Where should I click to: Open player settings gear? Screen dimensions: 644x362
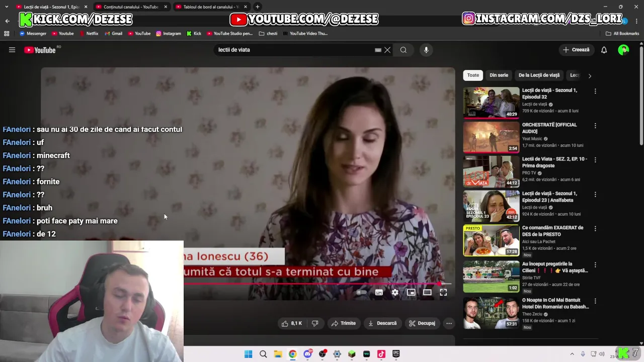(x=395, y=292)
